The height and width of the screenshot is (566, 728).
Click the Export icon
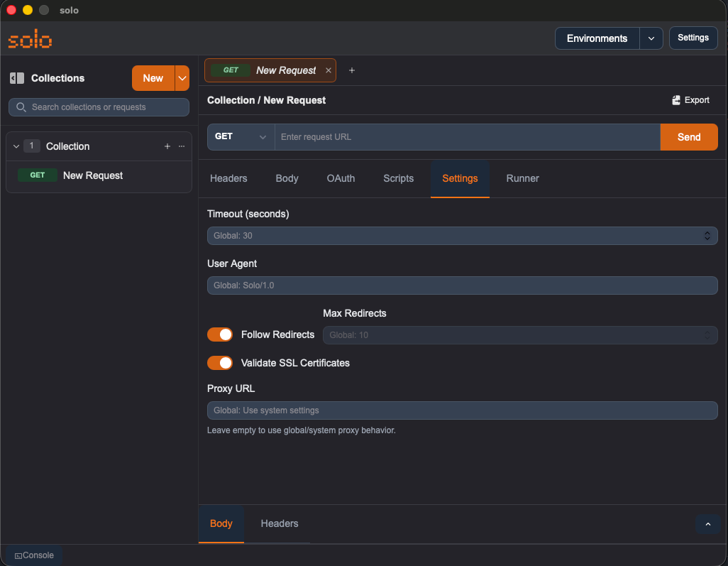(677, 100)
